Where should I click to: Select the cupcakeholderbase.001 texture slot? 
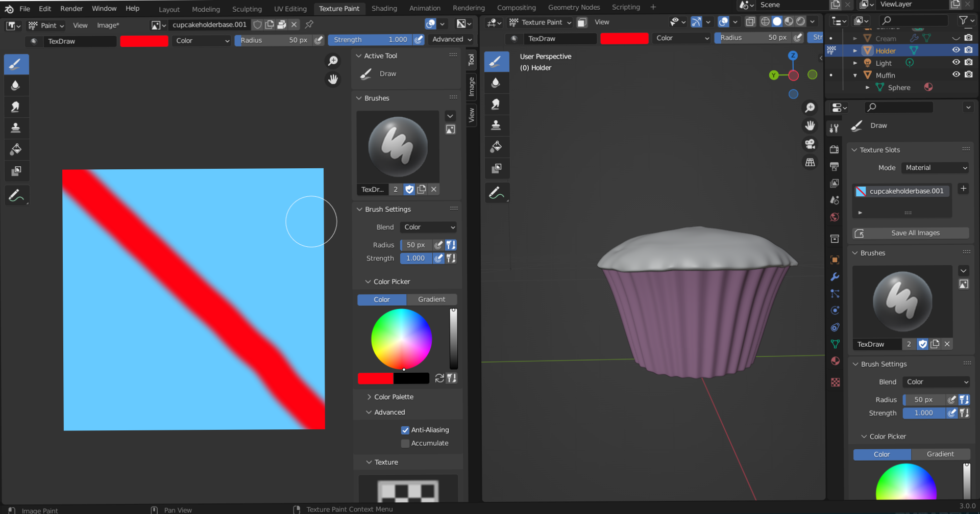coord(901,191)
